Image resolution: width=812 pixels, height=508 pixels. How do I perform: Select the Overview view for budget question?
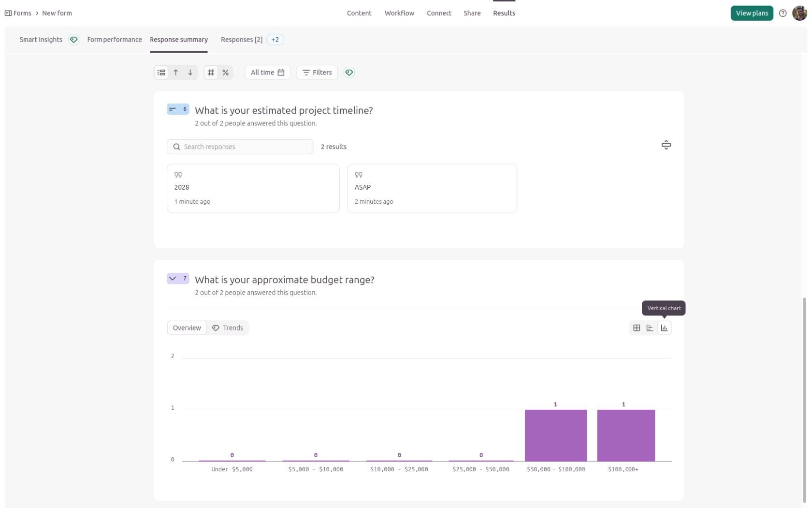click(x=187, y=328)
